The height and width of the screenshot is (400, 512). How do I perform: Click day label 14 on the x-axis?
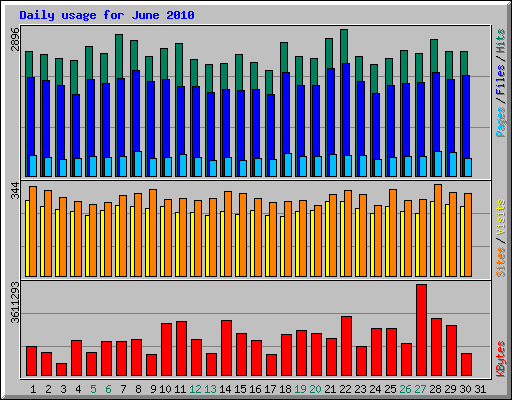tap(225, 389)
